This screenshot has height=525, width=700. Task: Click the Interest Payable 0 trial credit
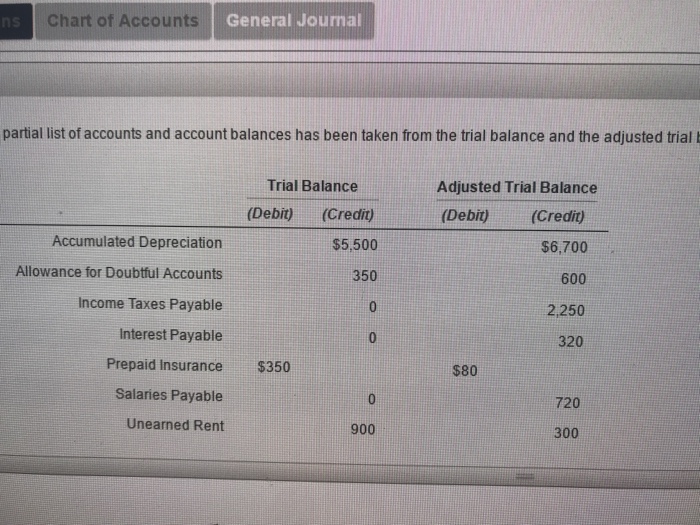click(x=372, y=338)
